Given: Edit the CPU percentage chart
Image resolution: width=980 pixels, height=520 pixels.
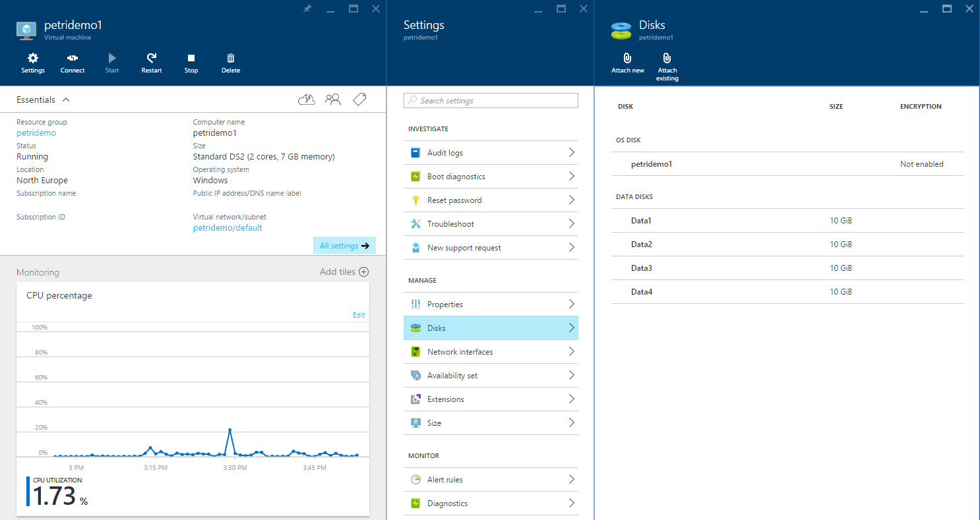Looking at the screenshot, I should pos(359,315).
